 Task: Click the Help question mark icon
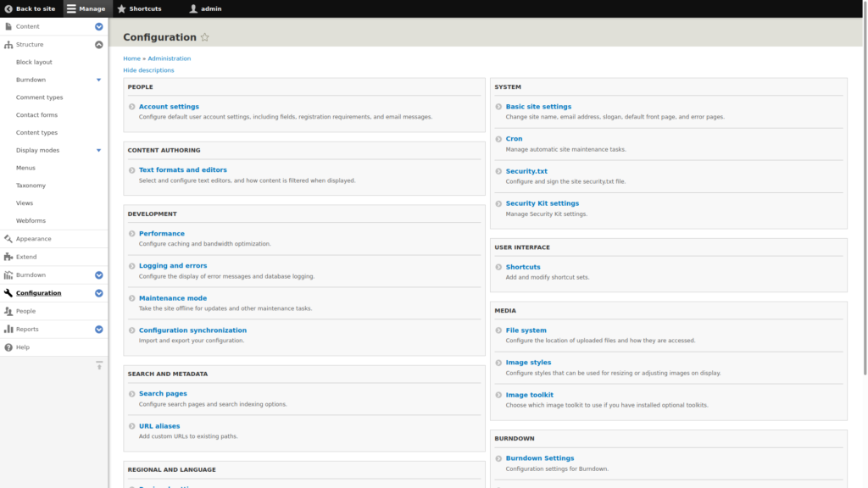(8, 347)
